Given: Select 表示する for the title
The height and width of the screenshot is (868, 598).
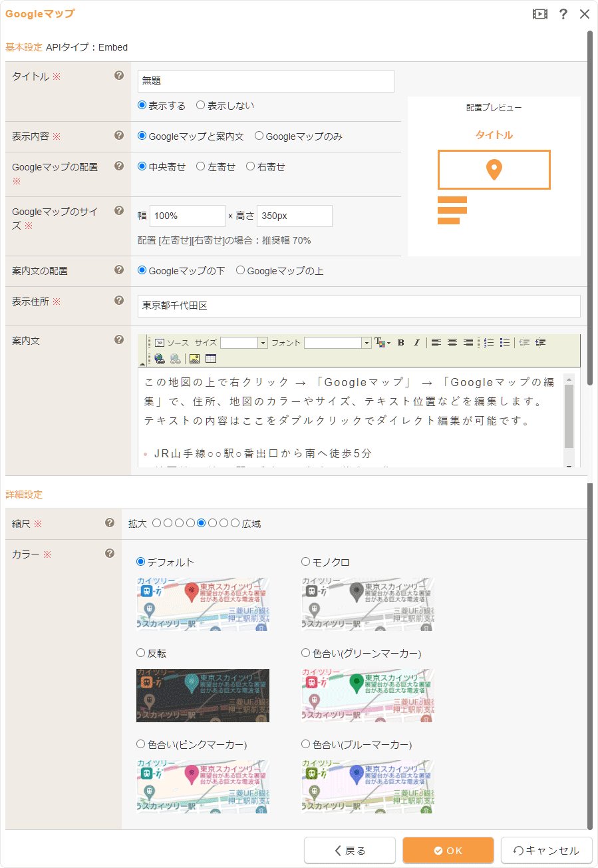Looking at the screenshot, I should point(142,105).
